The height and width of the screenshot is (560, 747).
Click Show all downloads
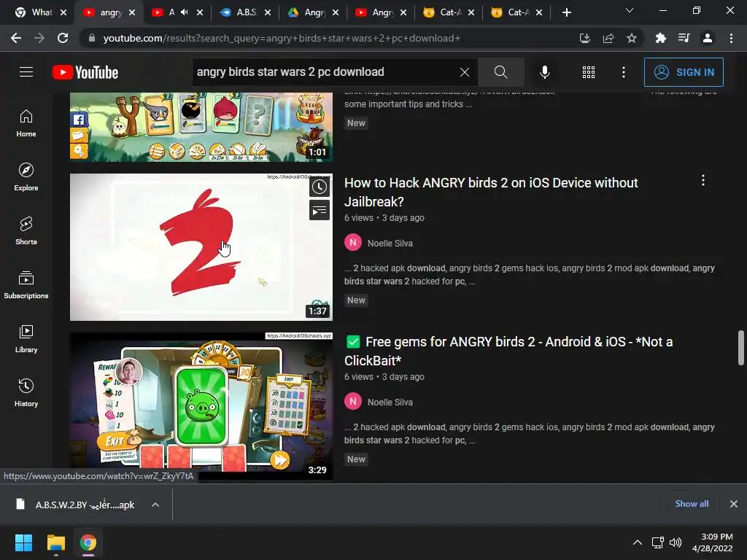(x=692, y=504)
